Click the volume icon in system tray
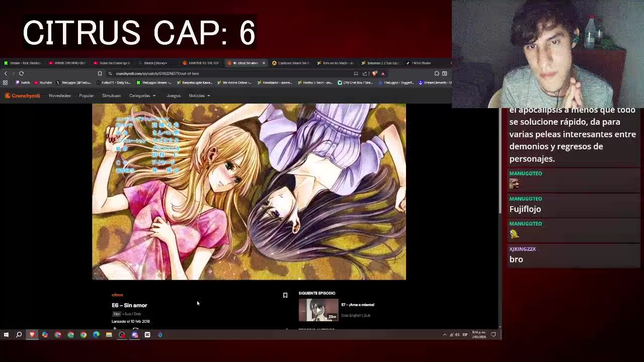The height and width of the screenshot is (362, 644). coord(457,335)
